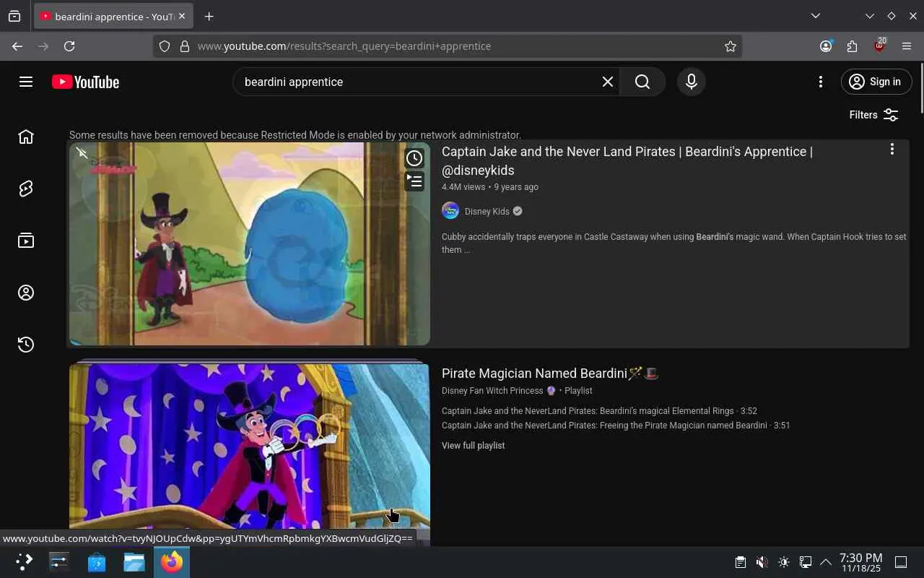The width and height of the screenshot is (924, 578).
Task: Open Subscriptions from the sidebar
Action: pos(26,241)
